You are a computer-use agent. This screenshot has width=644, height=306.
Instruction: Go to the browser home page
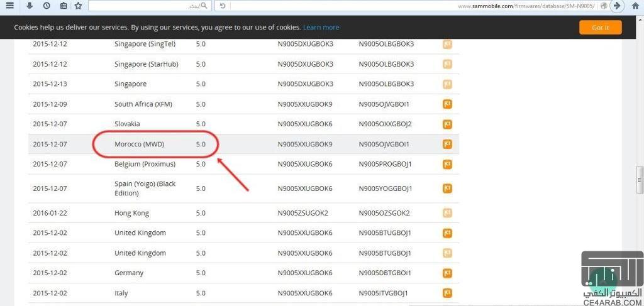pyautogui.click(x=635, y=6)
